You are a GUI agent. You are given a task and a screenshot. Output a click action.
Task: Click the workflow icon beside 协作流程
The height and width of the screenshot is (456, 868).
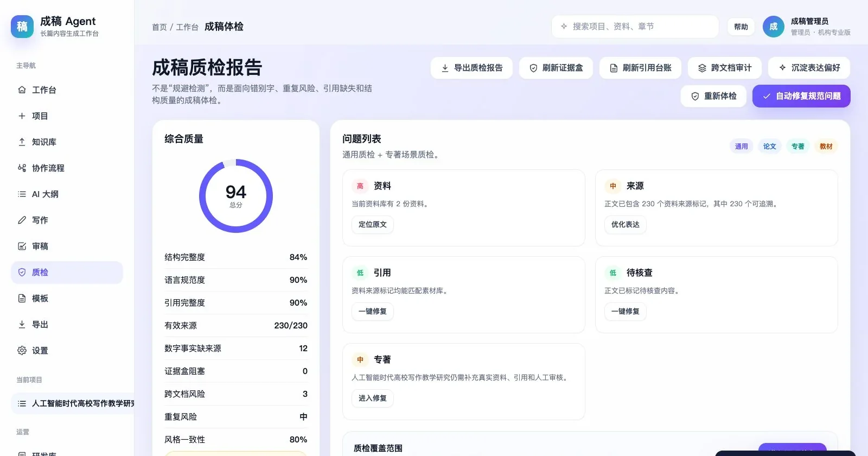[x=22, y=168]
